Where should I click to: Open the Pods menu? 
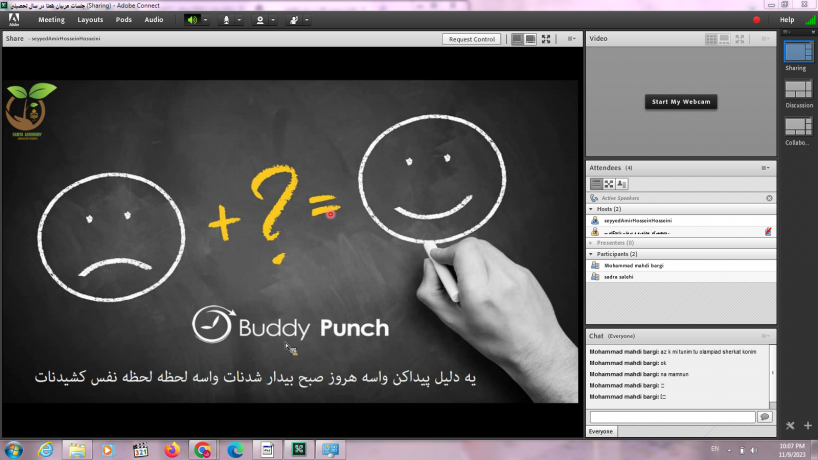(124, 20)
